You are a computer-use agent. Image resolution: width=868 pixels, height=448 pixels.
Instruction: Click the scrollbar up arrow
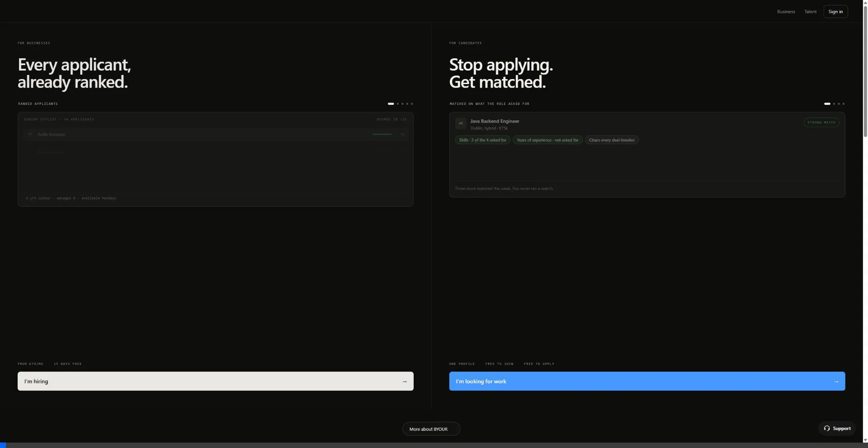865,3
